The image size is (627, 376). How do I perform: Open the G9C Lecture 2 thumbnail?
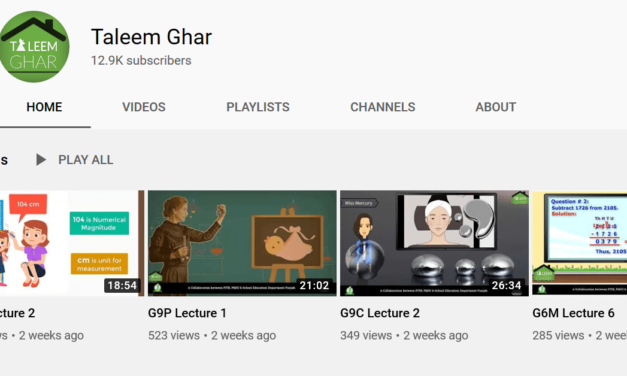point(434,243)
